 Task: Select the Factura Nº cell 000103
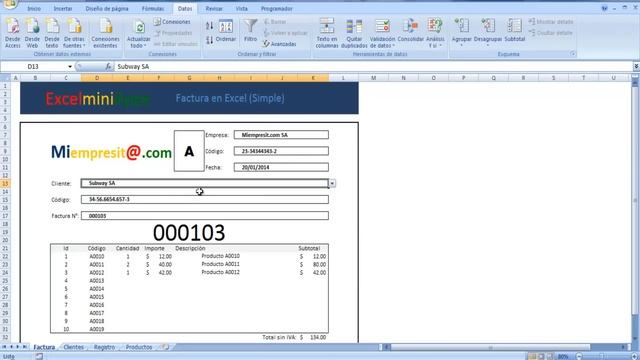pos(204,216)
